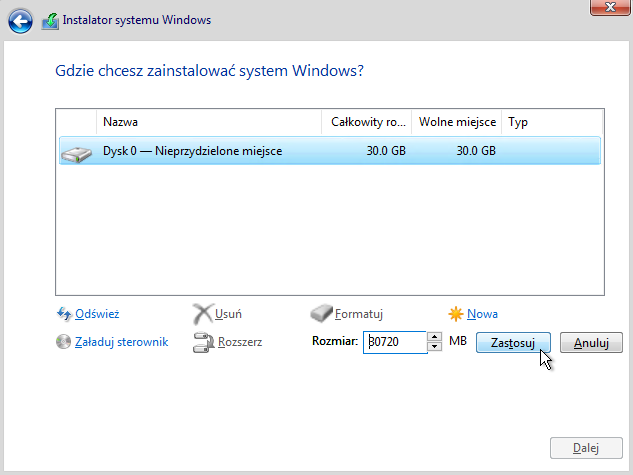
Task: Click inside the Rozmiar size input field
Action: (395, 342)
